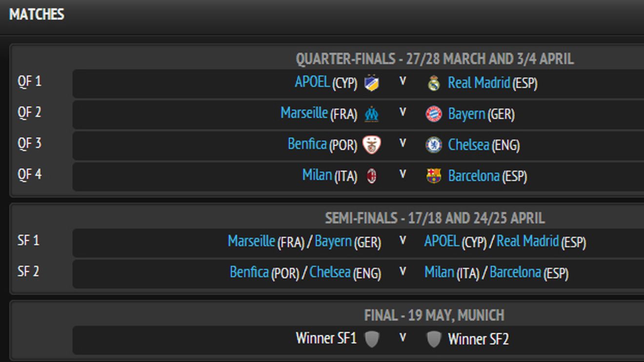Open the Bayern link in SF1 row
Image resolution: width=644 pixels, height=362 pixels.
pos(333,241)
